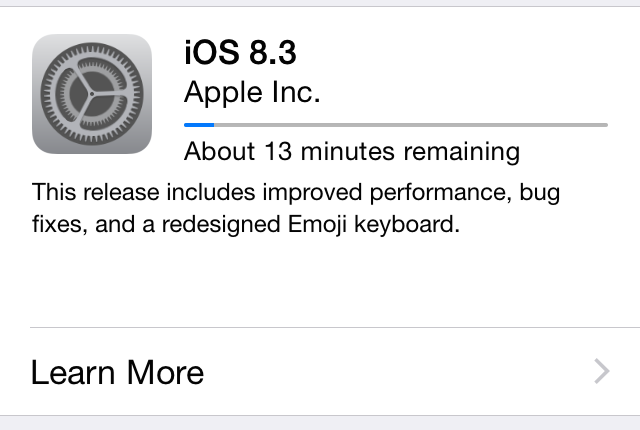Select the Learn More row label

pos(118,372)
